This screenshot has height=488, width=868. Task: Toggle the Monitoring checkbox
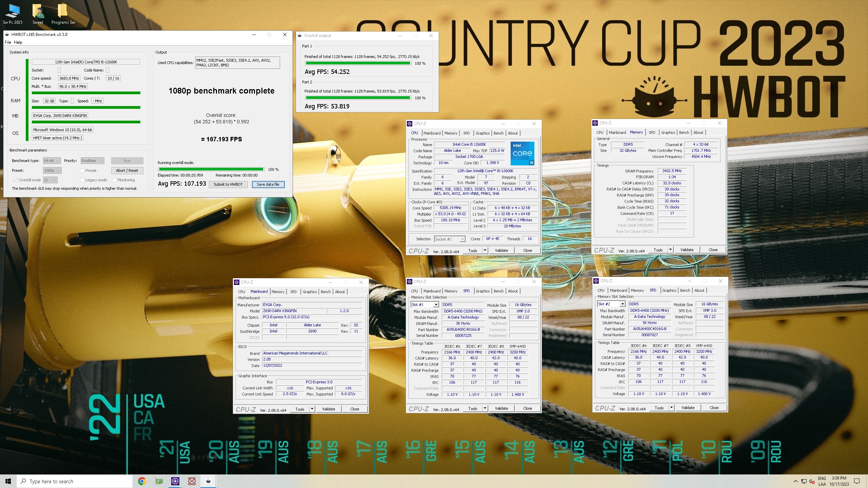tap(114, 180)
